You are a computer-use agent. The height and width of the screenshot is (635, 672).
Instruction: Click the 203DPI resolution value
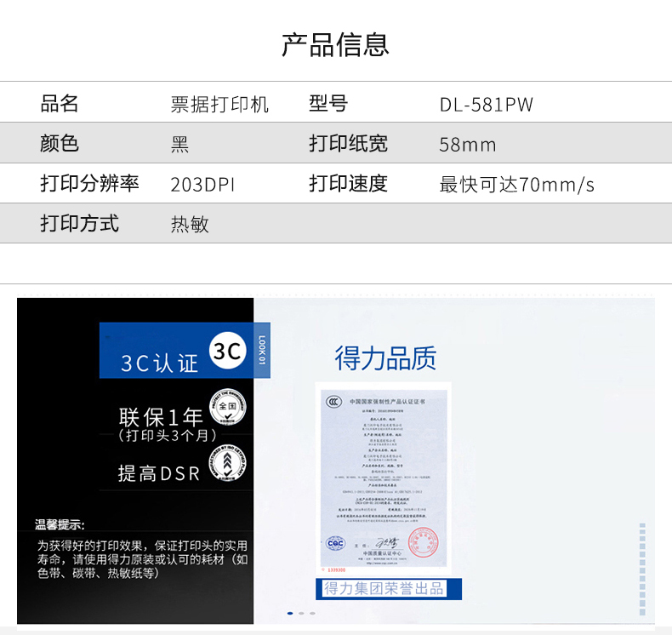[x=202, y=185]
